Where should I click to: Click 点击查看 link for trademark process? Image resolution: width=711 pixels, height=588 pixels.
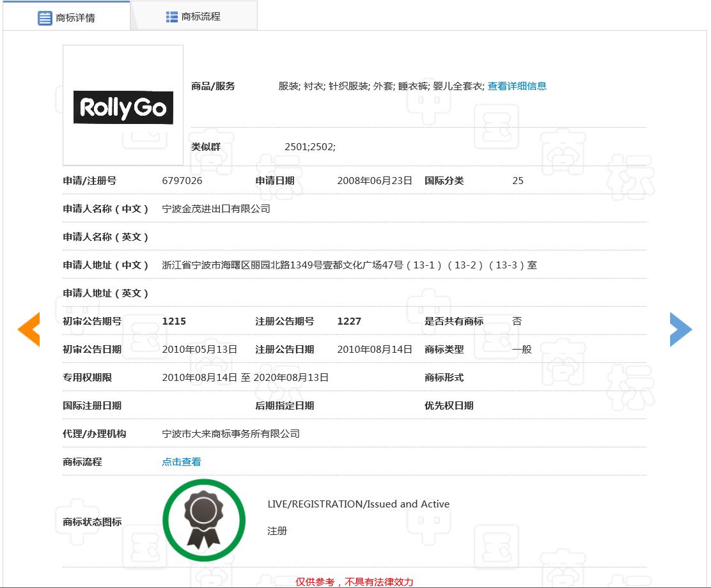(x=182, y=462)
